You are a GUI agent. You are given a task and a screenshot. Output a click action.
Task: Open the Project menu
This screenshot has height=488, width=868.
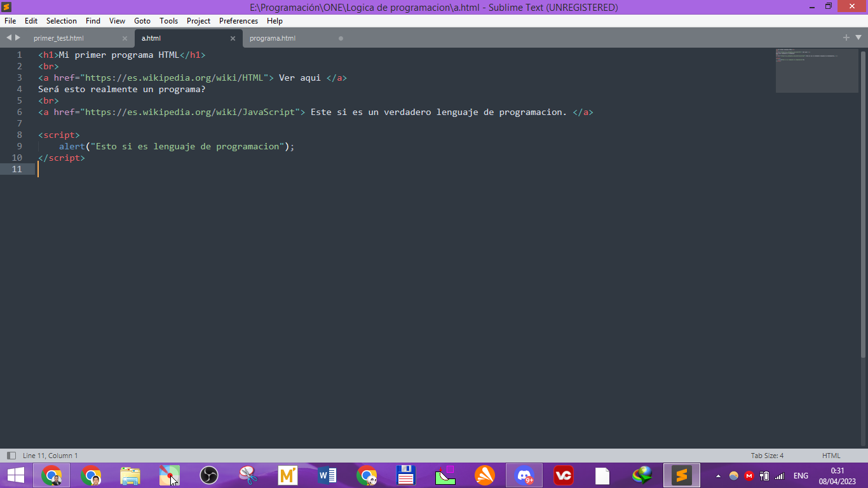click(x=198, y=21)
